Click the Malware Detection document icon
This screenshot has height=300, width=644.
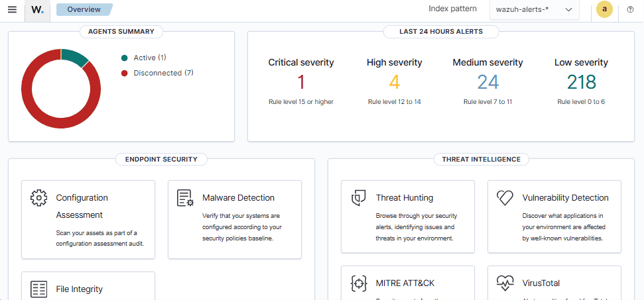click(x=185, y=198)
